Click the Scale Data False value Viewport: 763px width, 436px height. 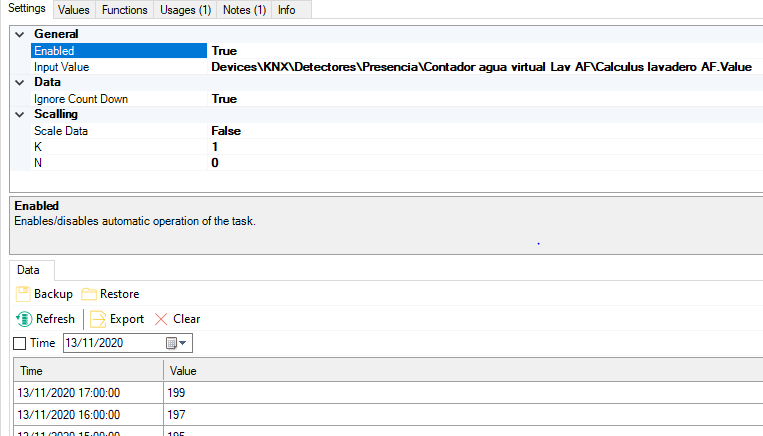point(226,131)
